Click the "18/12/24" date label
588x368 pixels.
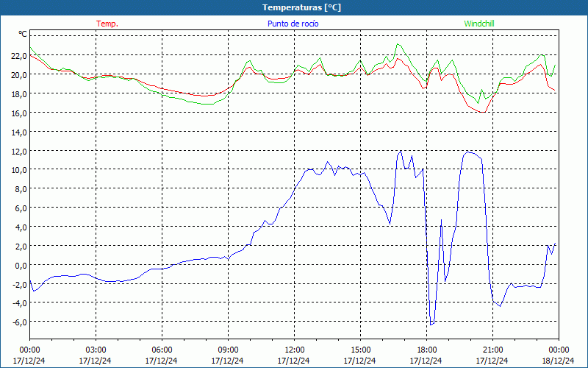[559, 361]
